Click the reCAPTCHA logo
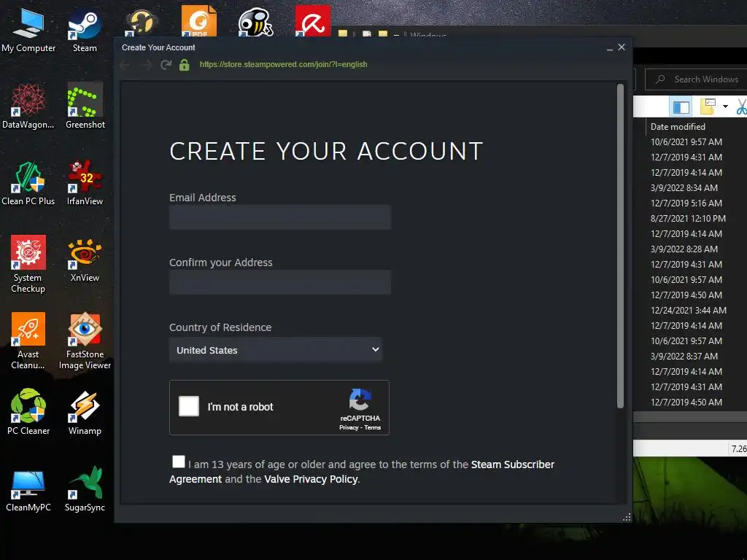747x560 pixels. (x=360, y=400)
